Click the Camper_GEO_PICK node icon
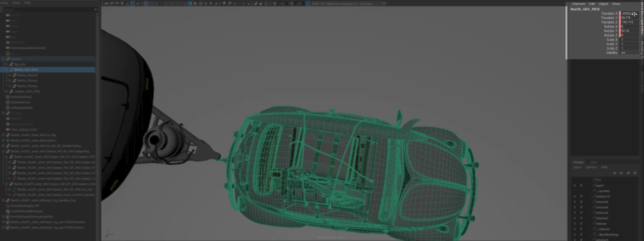Screen dimensions: 644x241 click(11, 92)
